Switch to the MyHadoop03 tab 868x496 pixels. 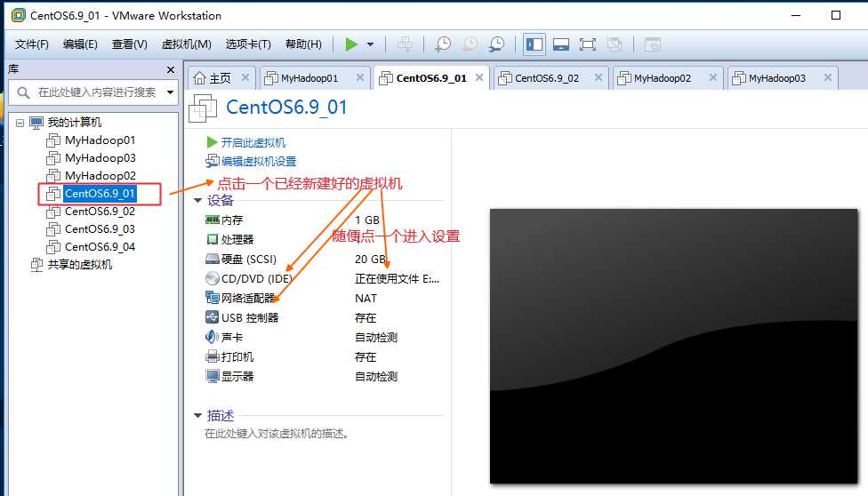pyautogui.click(x=776, y=78)
